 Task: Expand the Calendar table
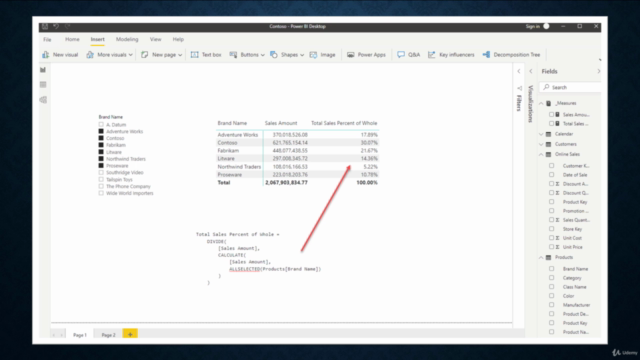541,134
